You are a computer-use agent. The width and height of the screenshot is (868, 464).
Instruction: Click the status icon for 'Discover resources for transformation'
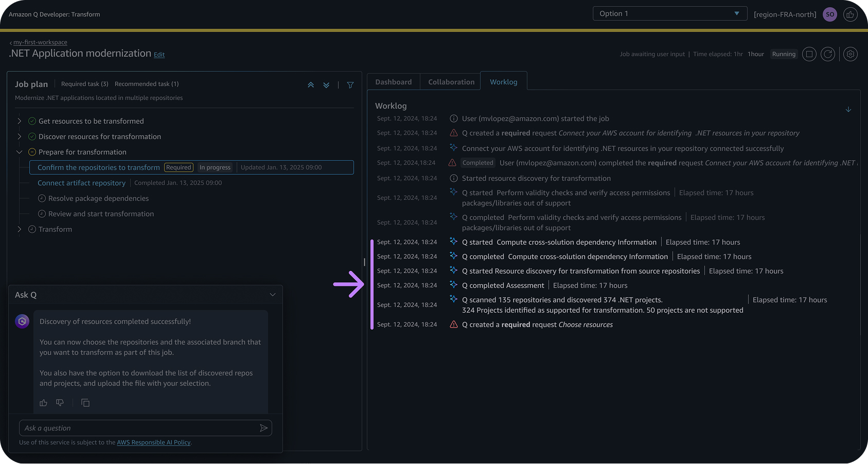pos(32,136)
